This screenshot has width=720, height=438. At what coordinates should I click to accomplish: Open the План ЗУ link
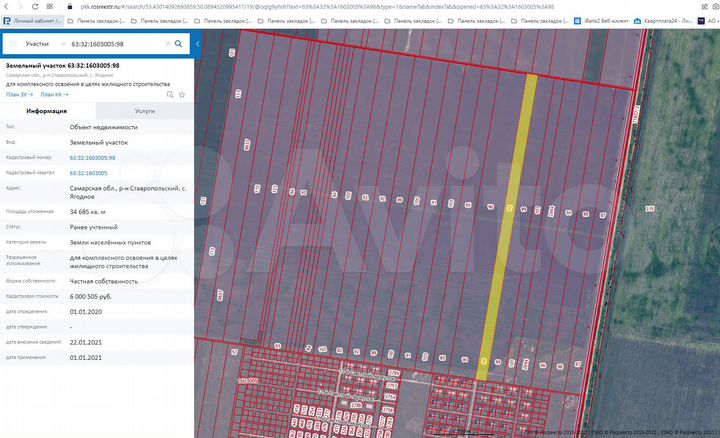click(x=17, y=94)
